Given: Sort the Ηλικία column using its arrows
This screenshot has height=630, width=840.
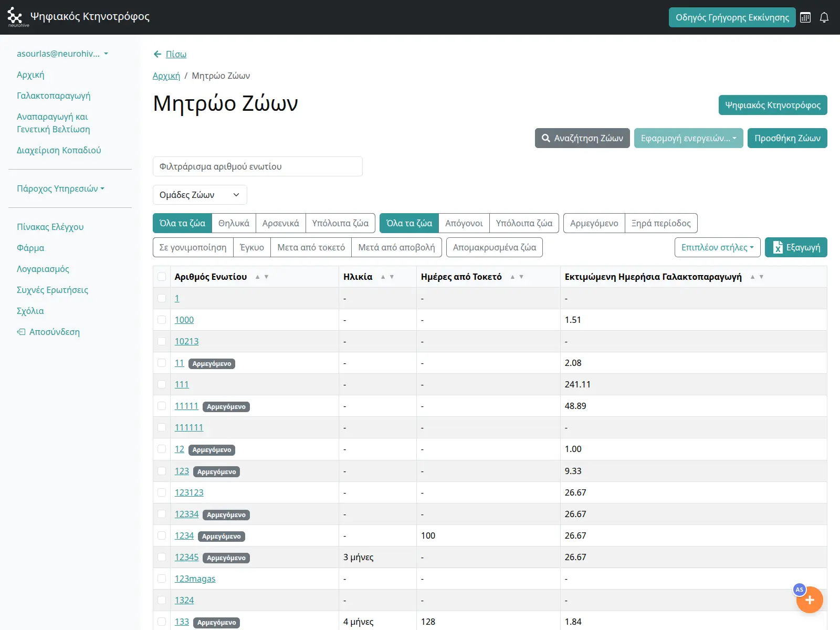Looking at the screenshot, I should [387, 277].
